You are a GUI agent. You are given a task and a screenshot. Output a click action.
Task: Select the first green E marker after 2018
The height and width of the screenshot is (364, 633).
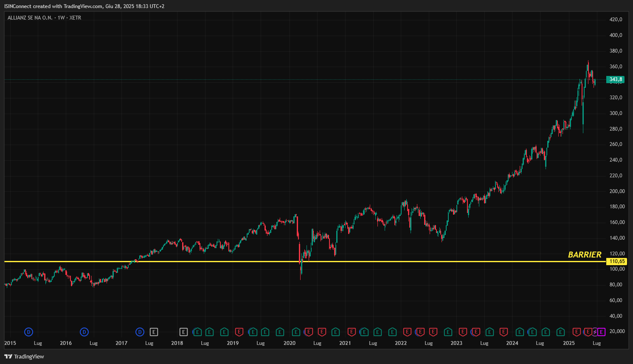point(197,332)
